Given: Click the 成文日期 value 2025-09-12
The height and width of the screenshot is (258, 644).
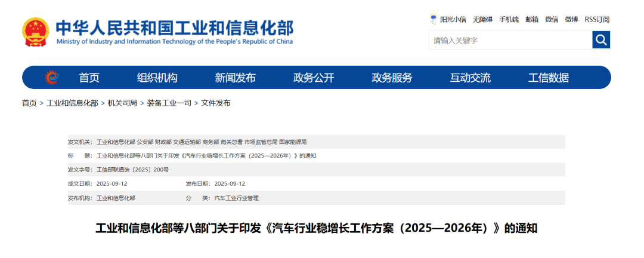Looking at the screenshot, I should coord(112,183).
